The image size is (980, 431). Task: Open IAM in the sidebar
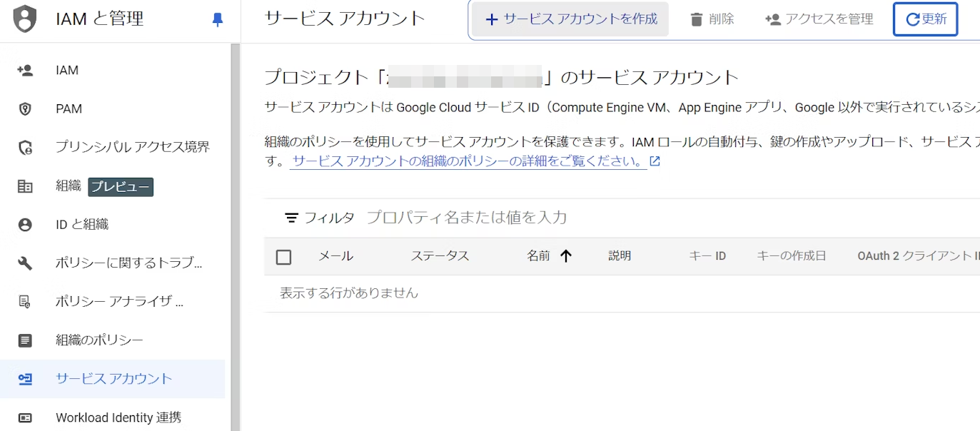point(113,70)
